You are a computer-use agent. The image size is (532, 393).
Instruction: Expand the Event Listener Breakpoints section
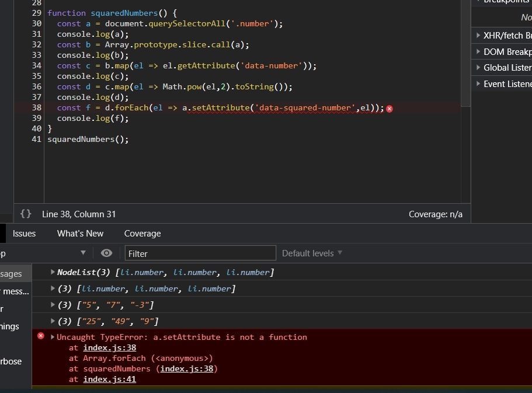coord(478,84)
